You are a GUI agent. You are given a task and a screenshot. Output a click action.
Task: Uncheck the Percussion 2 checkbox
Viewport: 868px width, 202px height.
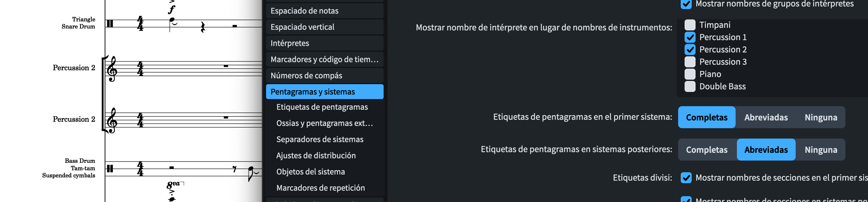coord(690,50)
